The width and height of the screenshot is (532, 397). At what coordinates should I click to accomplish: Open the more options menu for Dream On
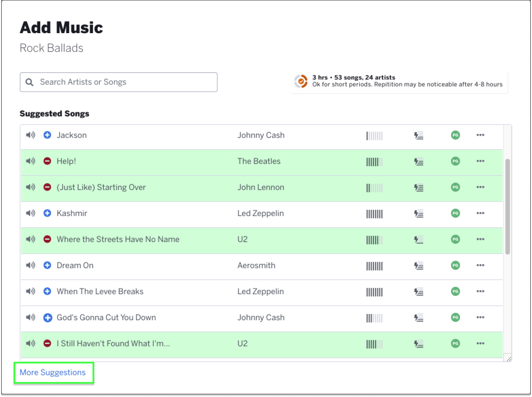(x=480, y=265)
